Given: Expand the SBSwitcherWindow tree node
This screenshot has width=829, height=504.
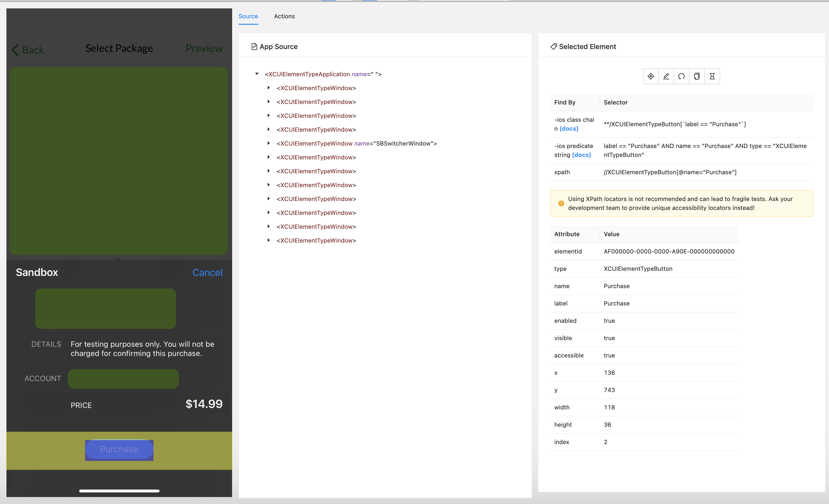Looking at the screenshot, I should point(268,143).
